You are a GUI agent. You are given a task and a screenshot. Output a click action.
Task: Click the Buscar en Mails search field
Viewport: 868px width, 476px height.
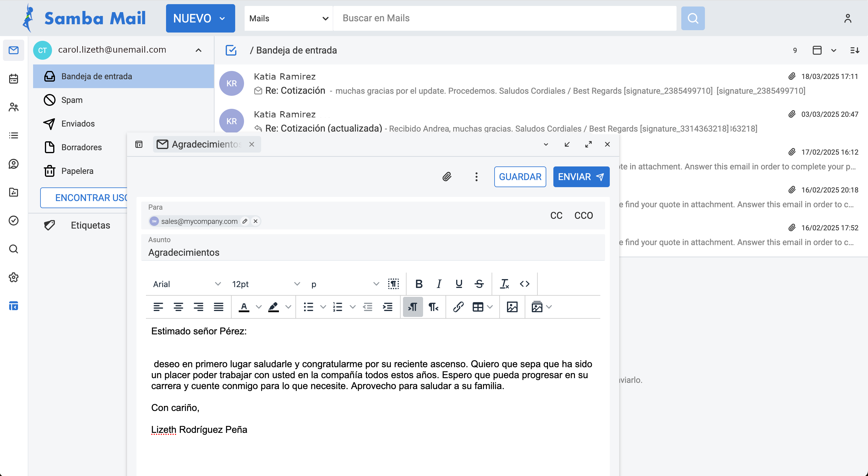pos(504,18)
